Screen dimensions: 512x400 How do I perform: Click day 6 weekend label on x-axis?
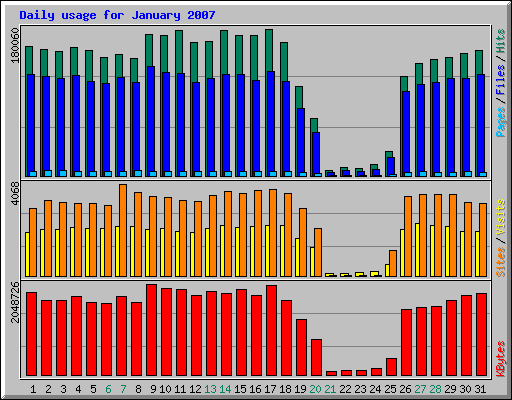tap(108, 389)
